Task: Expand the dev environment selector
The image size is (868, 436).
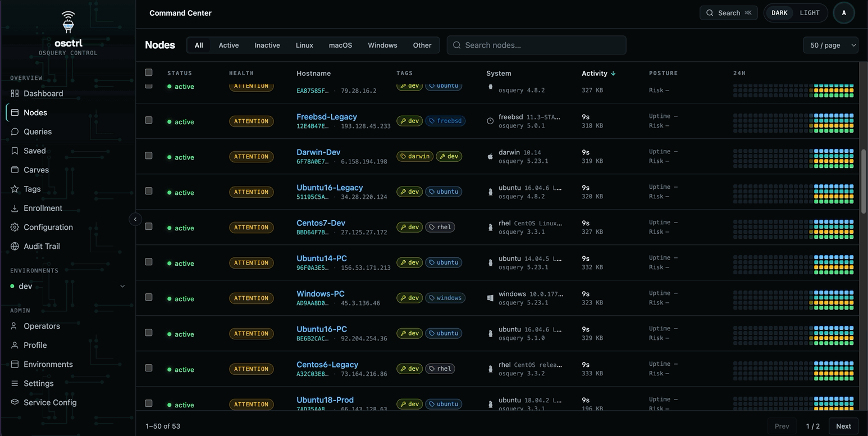Action: [67, 286]
